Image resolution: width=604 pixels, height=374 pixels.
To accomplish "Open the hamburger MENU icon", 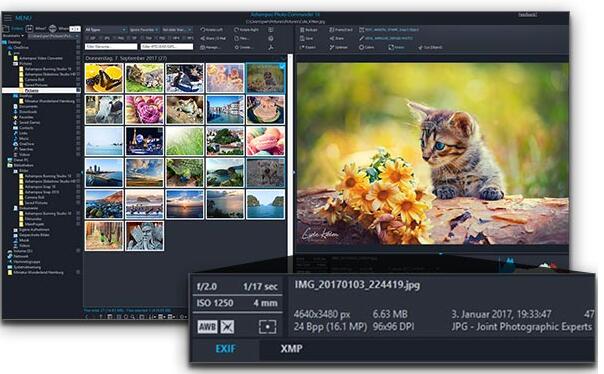I will coord(8,18).
